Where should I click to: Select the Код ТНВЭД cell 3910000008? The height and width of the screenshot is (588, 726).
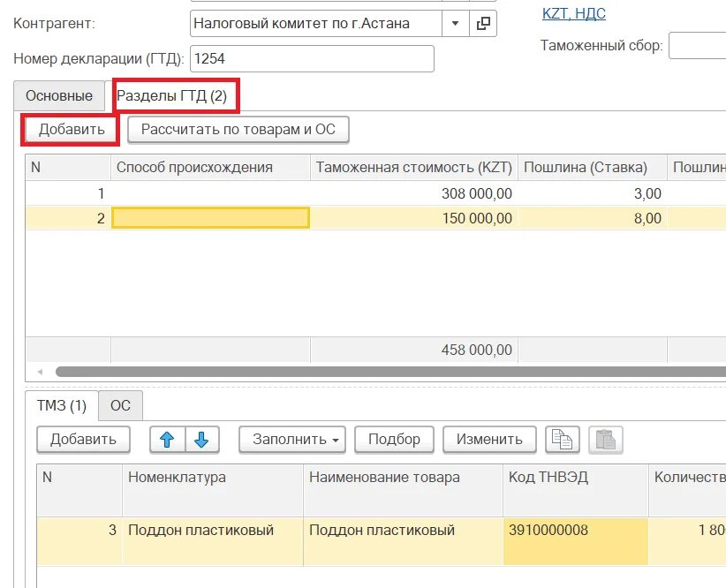(x=576, y=542)
